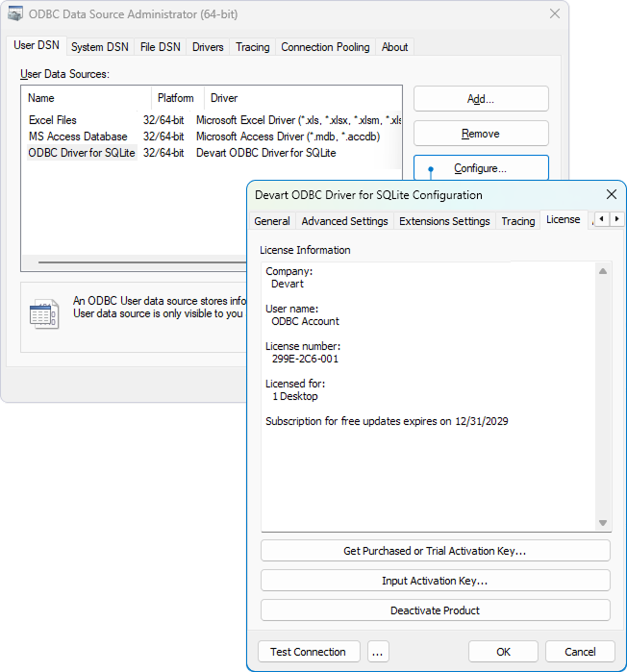Viewport: 627px width, 672px height.
Task: Click license number 299E-2C6-001 text
Action: click(305, 359)
